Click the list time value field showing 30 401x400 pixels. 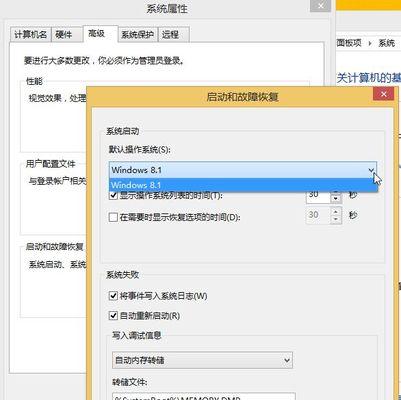click(318, 196)
